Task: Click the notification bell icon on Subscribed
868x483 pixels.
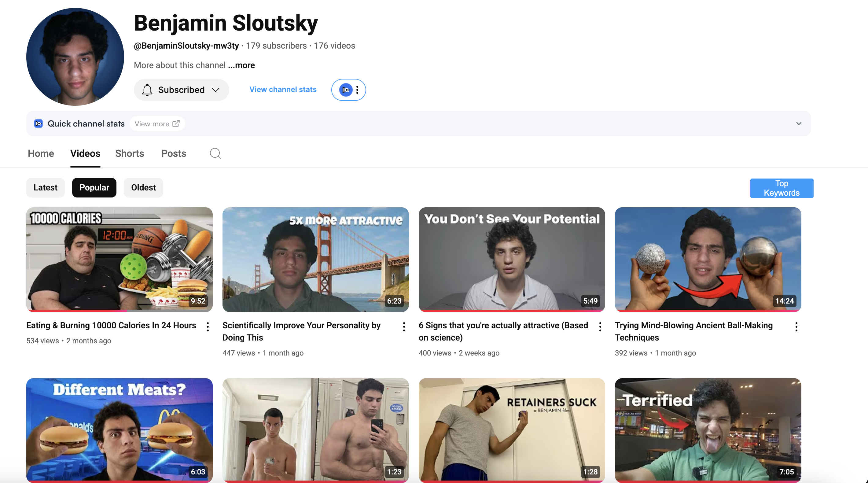Action: (147, 90)
